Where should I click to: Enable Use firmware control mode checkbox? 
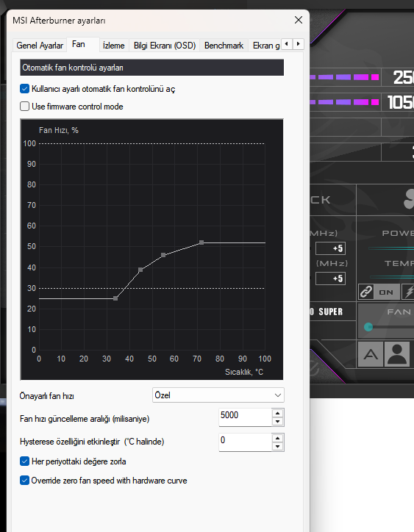[x=24, y=107]
